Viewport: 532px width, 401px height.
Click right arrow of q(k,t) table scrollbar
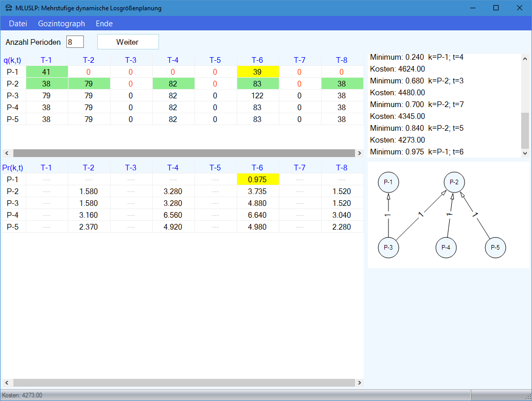359,153
